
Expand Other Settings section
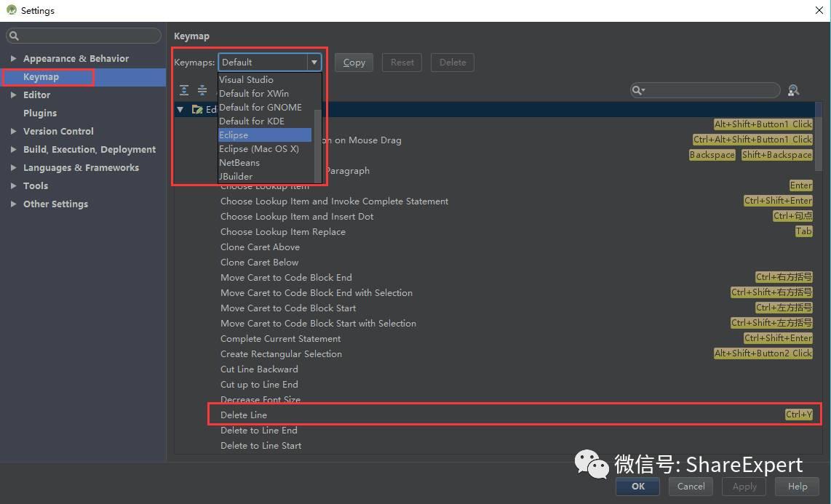point(13,204)
